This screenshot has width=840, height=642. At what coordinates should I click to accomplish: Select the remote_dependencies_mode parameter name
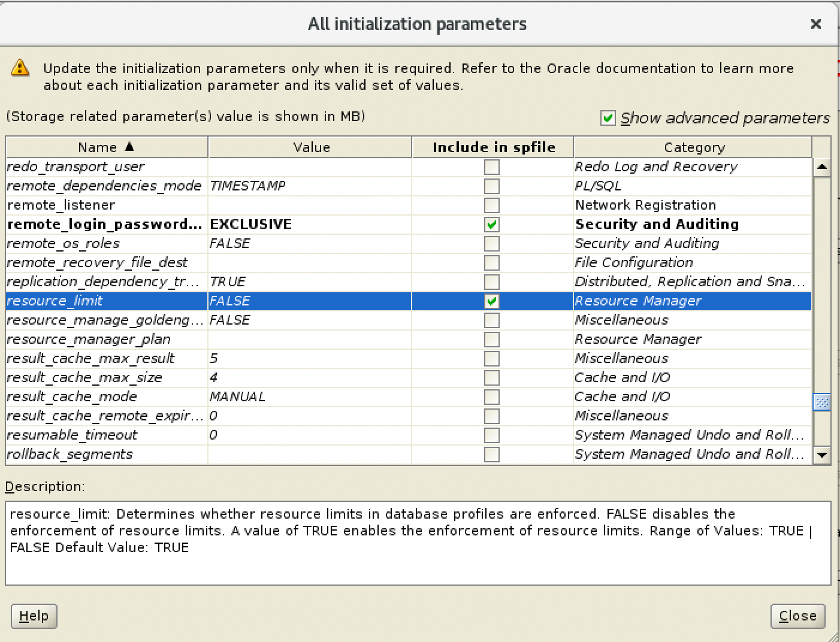coord(104,186)
